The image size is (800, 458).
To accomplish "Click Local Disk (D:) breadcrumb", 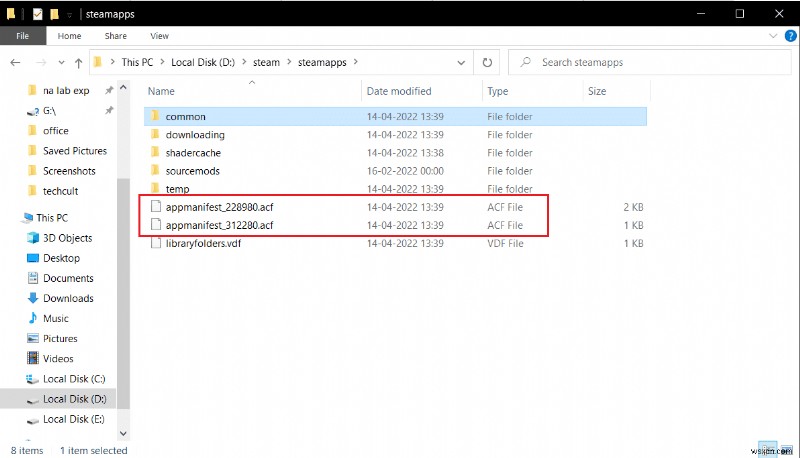I will point(203,62).
